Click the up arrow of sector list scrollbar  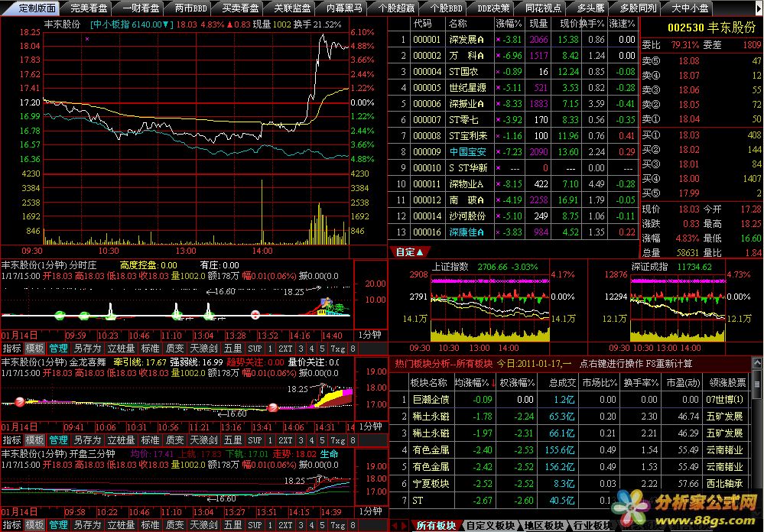tap(756, 363)
